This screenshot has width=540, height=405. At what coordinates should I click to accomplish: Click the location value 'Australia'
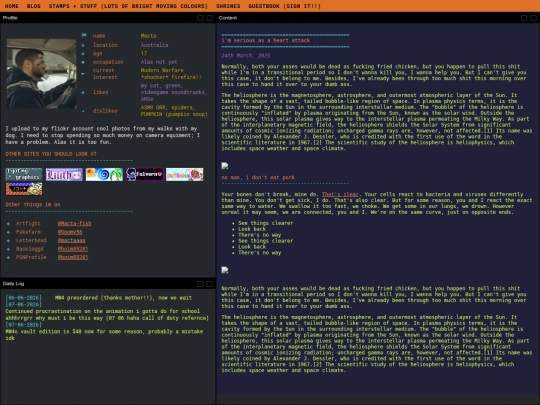pyautogui.click(x=154, y=45)
